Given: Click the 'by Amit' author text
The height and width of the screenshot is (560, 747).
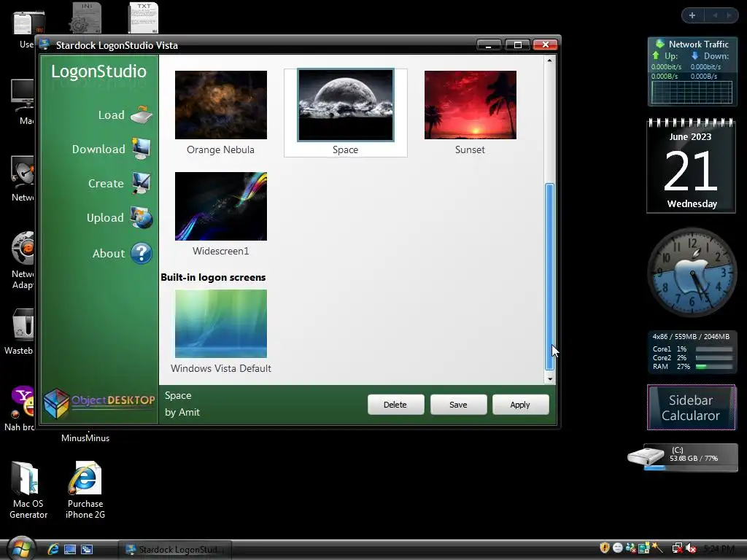Looking at the screenshot, I should pyautogui.click(x=182, y=412).
